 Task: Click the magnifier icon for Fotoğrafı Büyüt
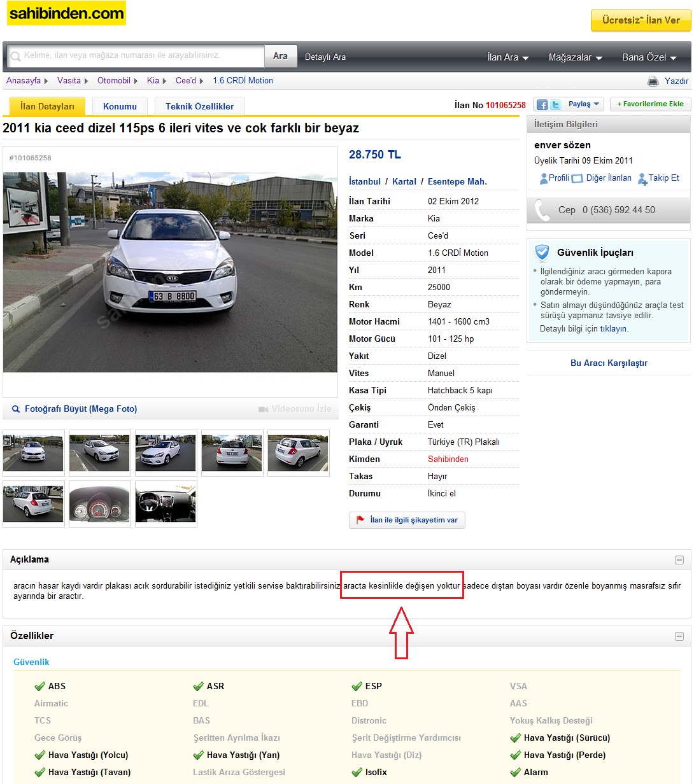pos(16,409)
